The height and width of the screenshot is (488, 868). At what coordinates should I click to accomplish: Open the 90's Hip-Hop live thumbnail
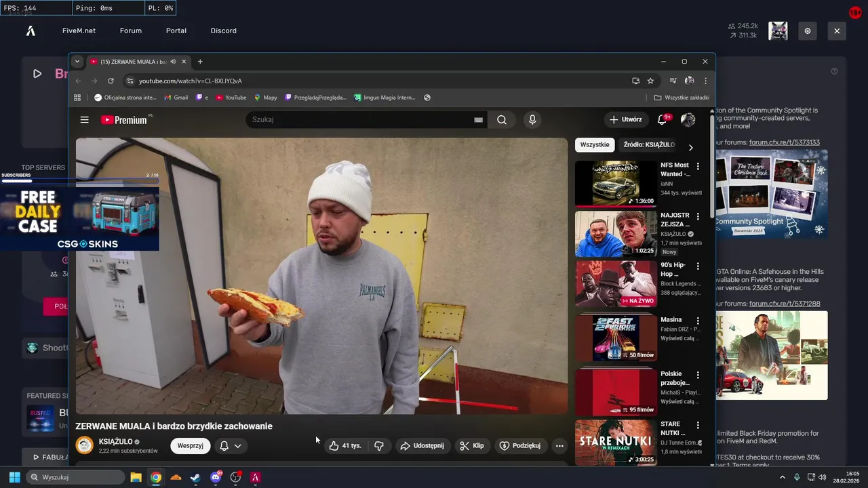[x=616, y=284]
